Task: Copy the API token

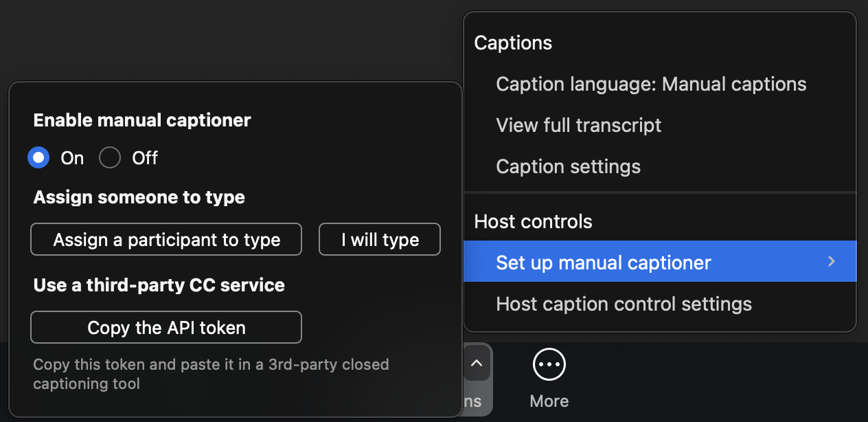Action: (166, 328)
